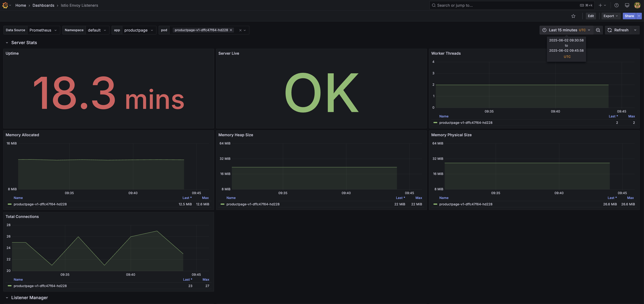Image resolution: width=644 pixels, height=304 pixels.
Task: Open the help question mark icon
Action: (616, 5)
